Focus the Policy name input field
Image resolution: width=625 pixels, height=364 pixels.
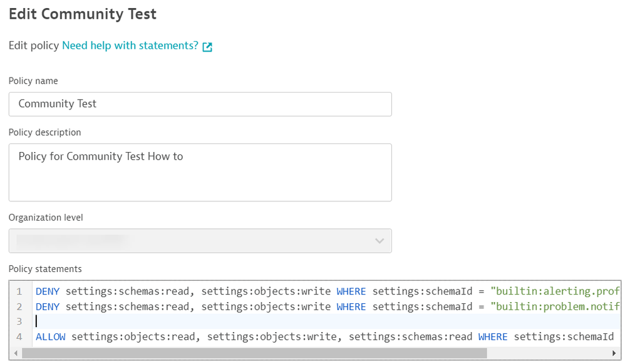point(200,104)
